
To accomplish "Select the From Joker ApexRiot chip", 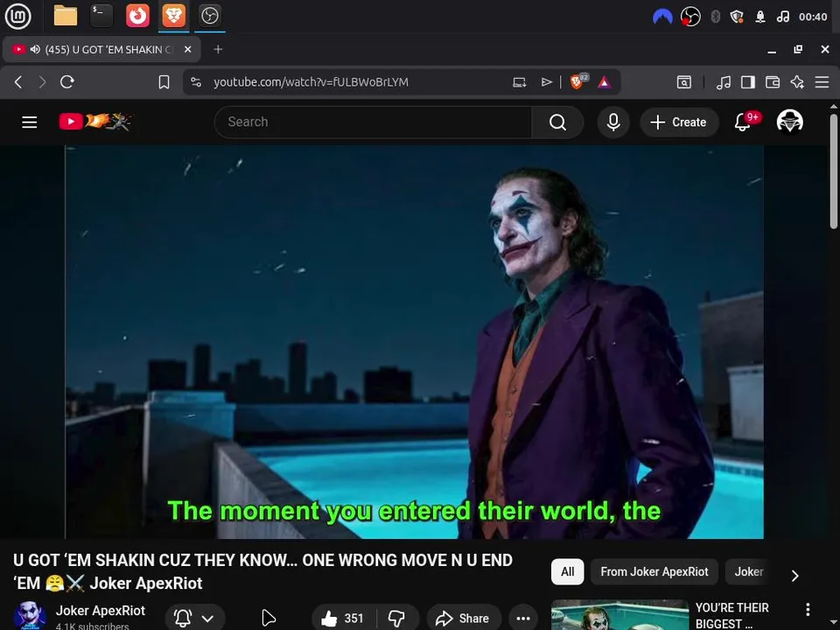I will [x=654, y=571].
